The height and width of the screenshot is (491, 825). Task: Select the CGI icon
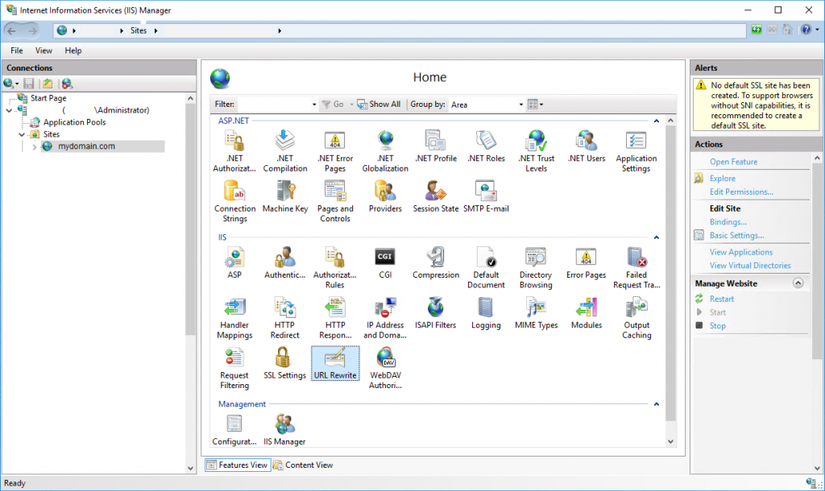tap(385, 263)
